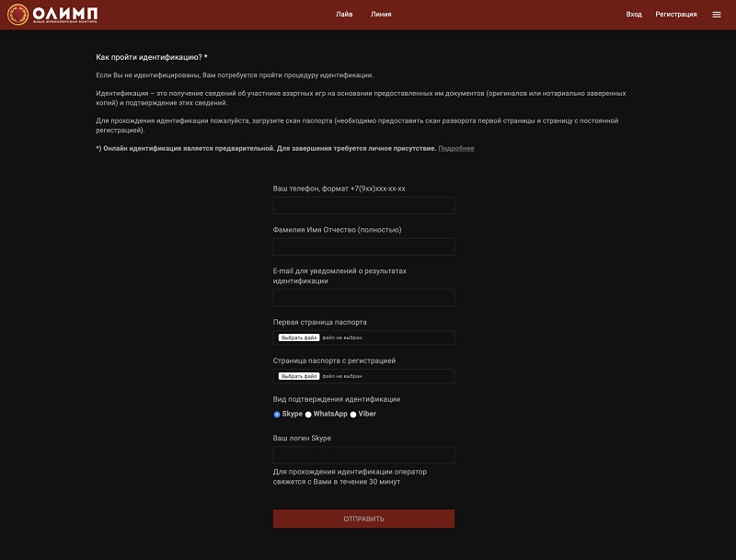
Task: Click the Фамилия Имя Отчество text field
Action: click(x=363, y=246)
